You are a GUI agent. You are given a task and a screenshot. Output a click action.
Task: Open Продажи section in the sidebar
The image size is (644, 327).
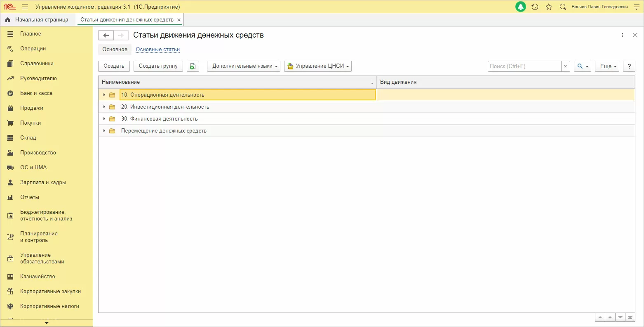32,108
